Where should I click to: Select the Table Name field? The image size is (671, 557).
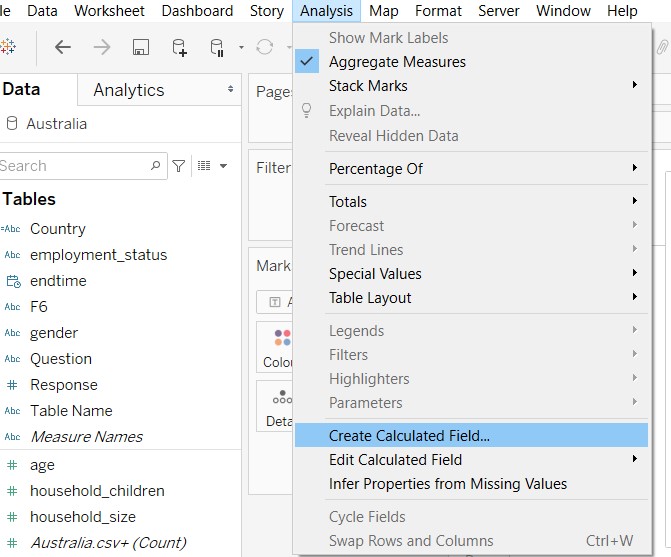71,411
